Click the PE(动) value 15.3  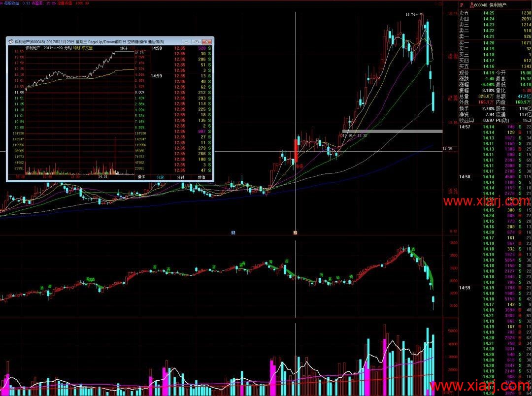point(527,120)
